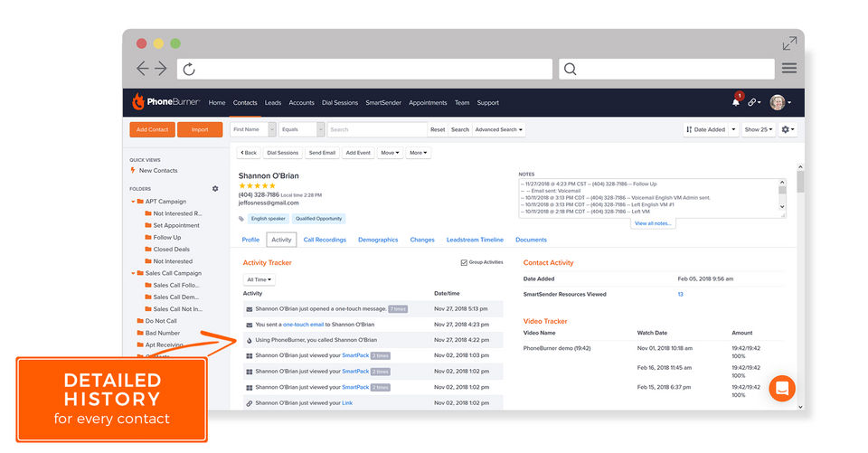
Task: Open folder settings gear in sidebar
Action: click(215, 189)
